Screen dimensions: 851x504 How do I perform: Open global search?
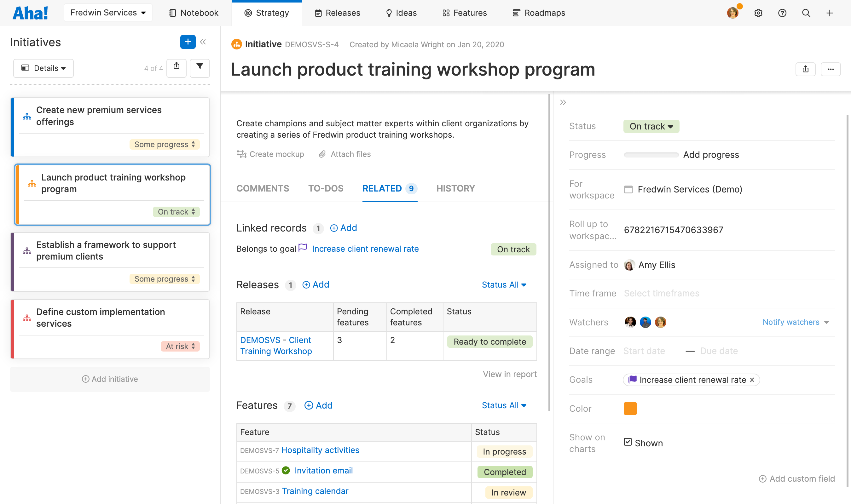806,13
